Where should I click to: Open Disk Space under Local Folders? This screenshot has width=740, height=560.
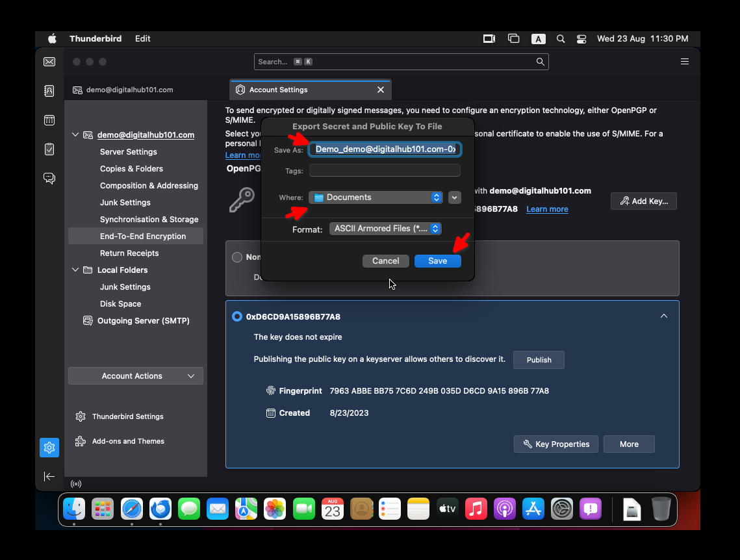tap(120, 304)
